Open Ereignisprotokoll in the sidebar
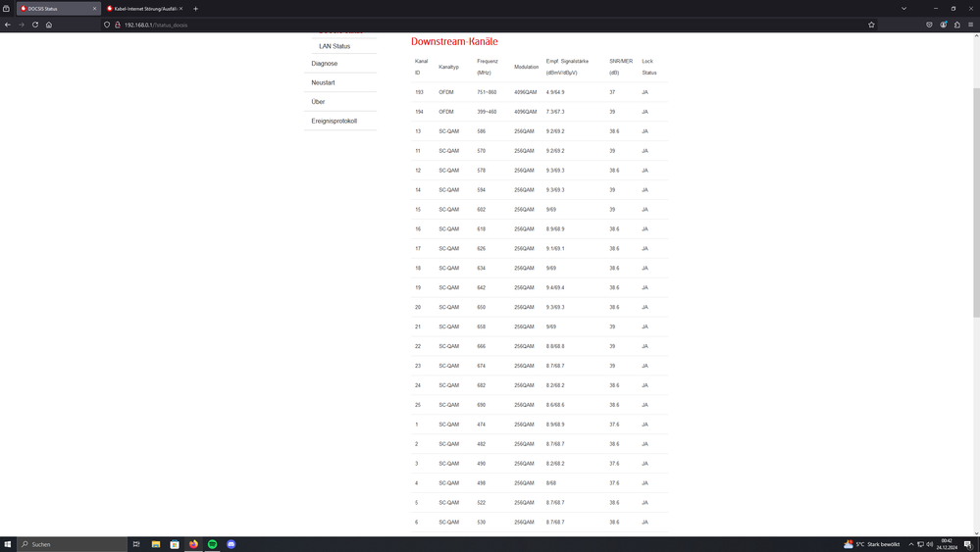The height and width of the screenshot is (552, 980). [x=335, y=122]
